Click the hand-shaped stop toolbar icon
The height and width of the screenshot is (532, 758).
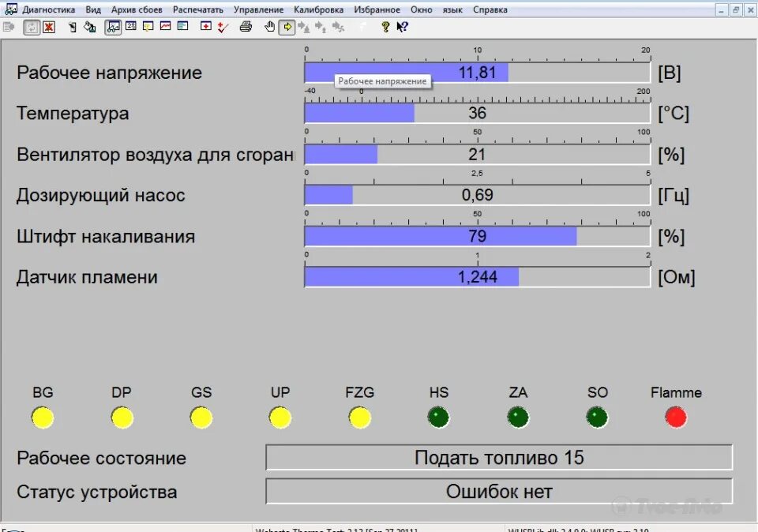pyautogui.click(x=268, y=27)
